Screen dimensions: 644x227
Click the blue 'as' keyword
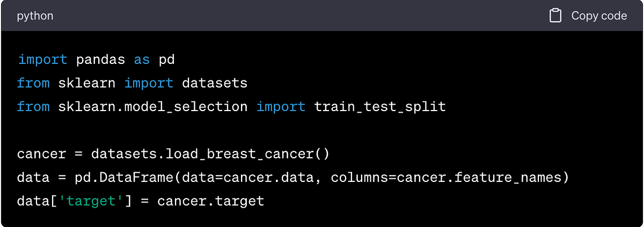(x=142, y=60)
